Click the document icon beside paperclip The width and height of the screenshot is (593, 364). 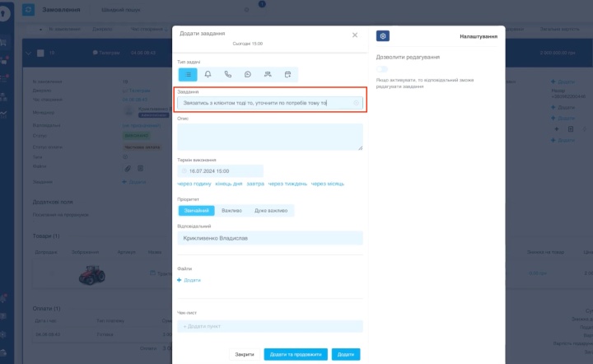click(x=140, y=168)
